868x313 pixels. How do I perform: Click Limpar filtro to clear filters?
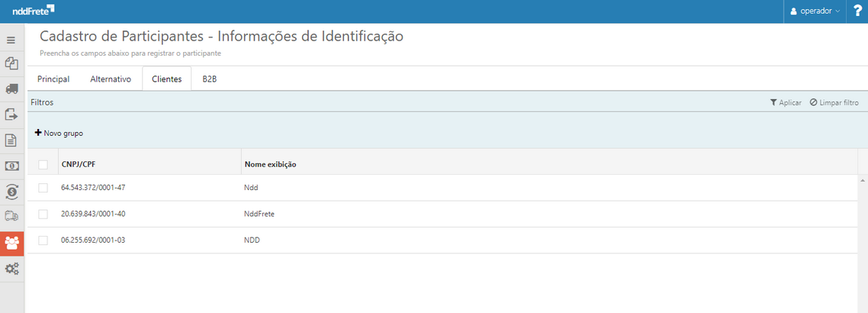[x=834, y=102]
